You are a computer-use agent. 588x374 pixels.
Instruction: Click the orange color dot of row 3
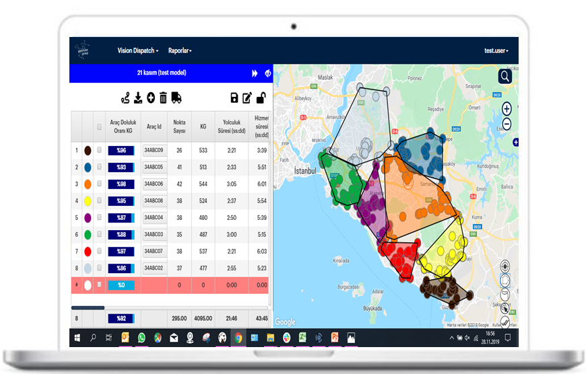[88, 184]
